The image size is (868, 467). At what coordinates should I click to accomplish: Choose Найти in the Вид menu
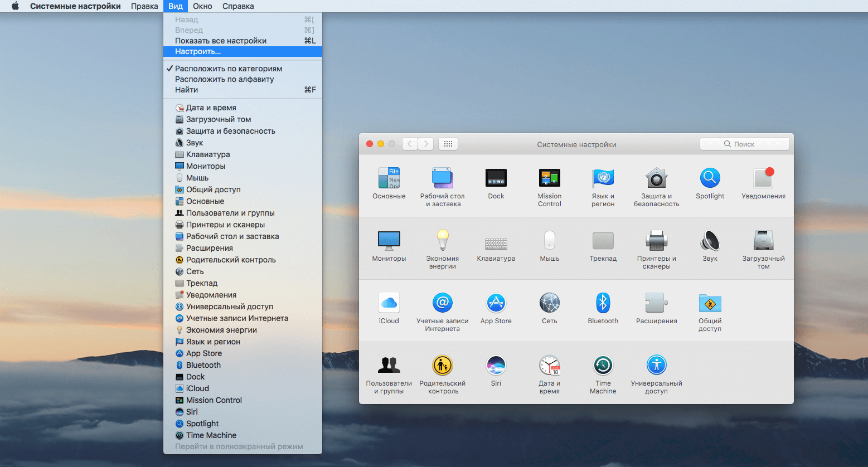(x=243, y=90)
